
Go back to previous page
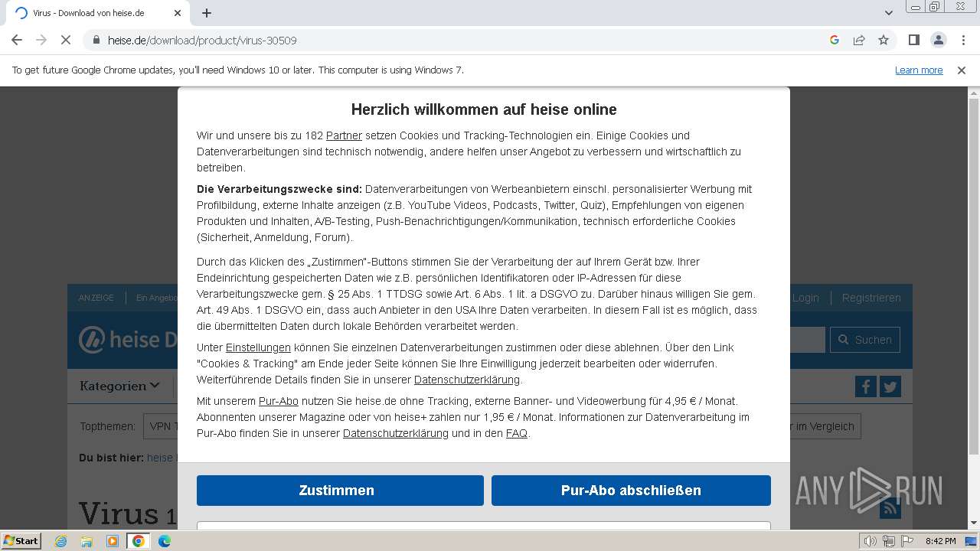coord(17,40)
